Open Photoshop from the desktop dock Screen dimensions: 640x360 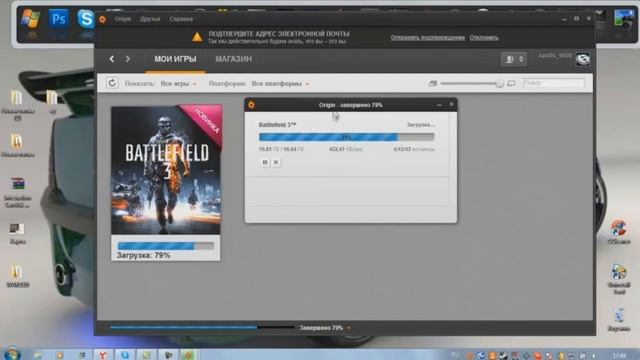point(58,19)
